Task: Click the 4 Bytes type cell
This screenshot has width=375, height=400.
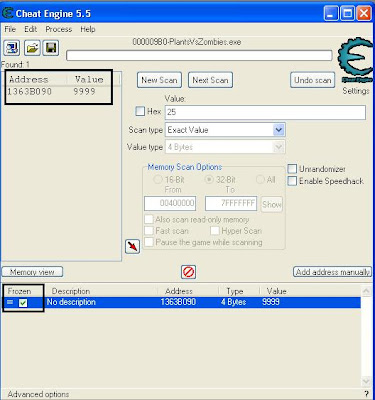Action: [x=233, y=302]
